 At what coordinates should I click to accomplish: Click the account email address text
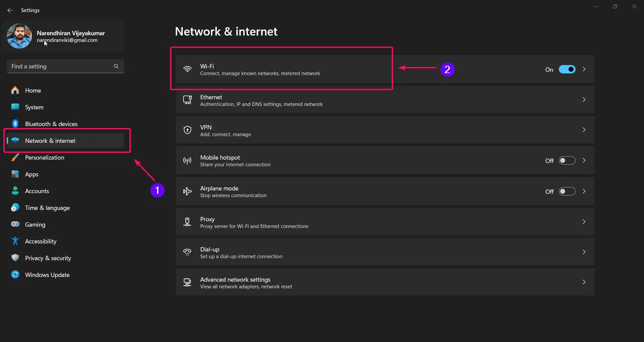click(67, 40)
